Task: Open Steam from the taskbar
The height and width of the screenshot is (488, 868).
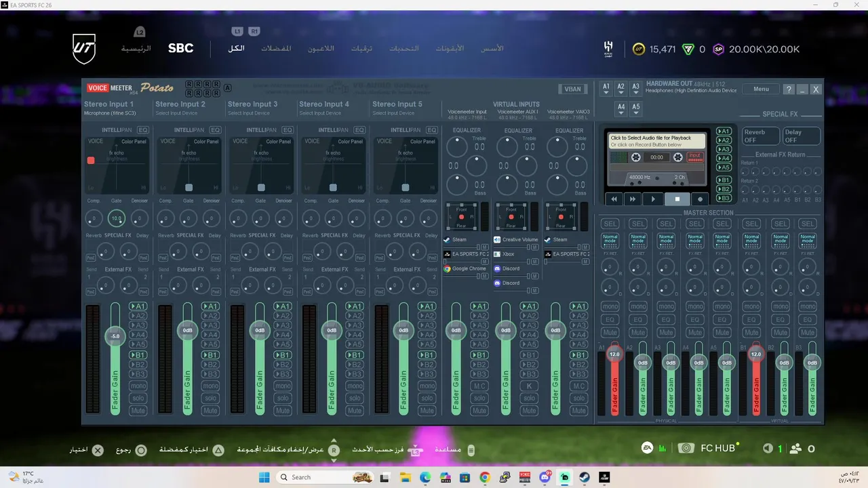Action: tap(584, 477)
